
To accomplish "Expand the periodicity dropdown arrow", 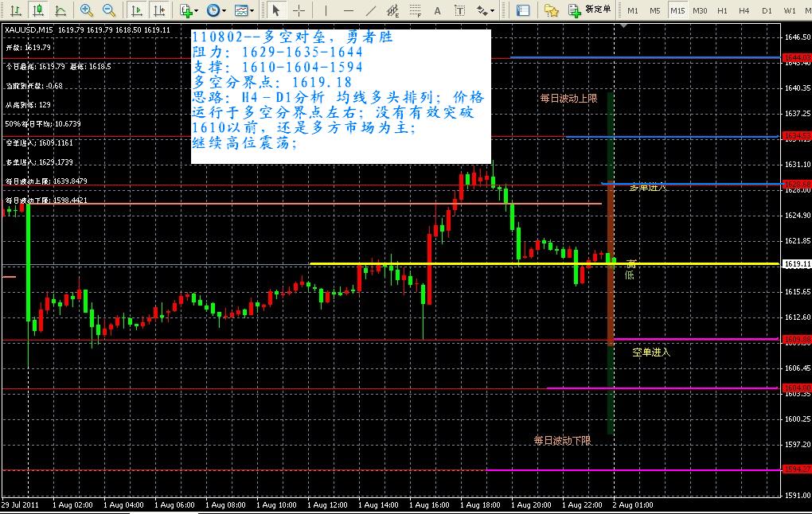I will [x=224, y=10].
